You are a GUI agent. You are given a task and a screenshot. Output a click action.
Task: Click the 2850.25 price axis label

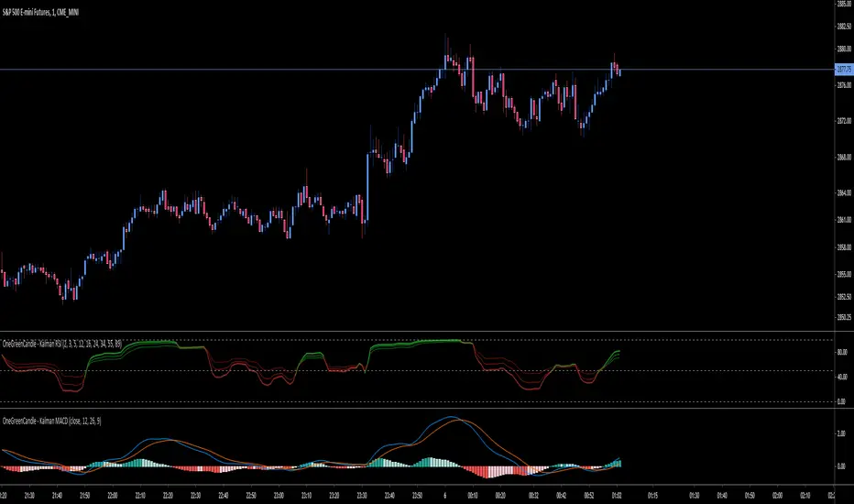coord(844,318)
